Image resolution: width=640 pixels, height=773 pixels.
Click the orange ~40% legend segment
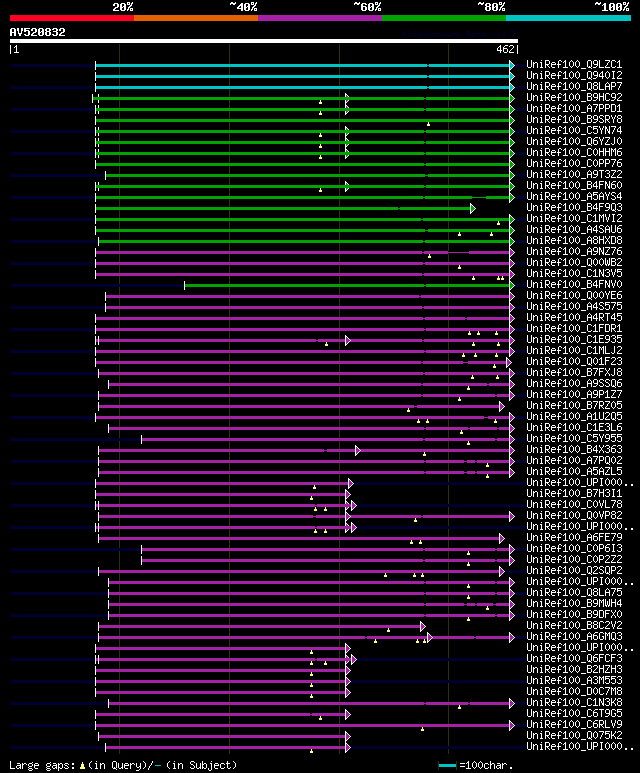click(x=196, y=18)
